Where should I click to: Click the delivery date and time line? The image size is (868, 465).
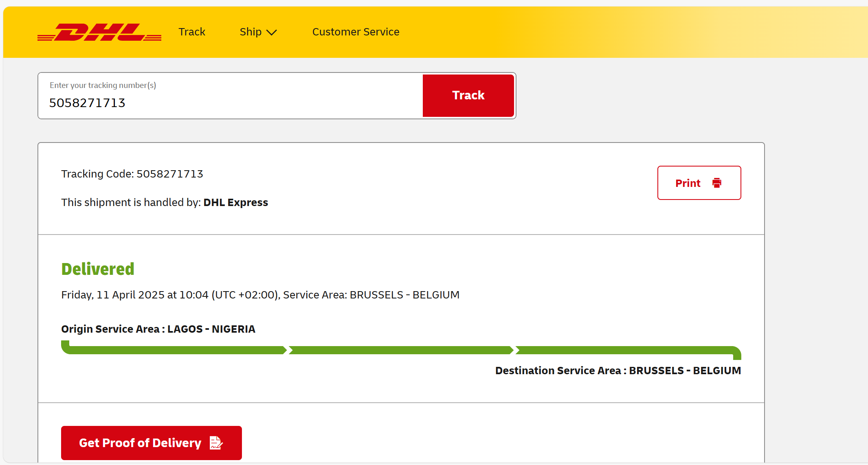tap(260, 295)
